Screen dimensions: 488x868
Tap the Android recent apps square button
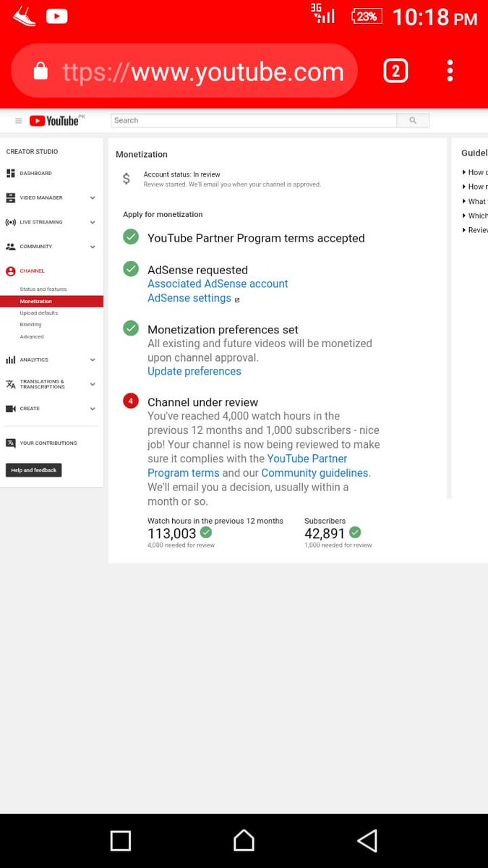tap(121, 841)
